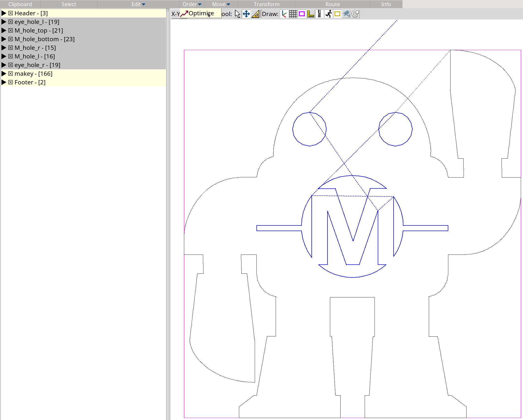Select the ruler triangle measuring tool
This screenshot has height=420, width=523.
point(255,14)
